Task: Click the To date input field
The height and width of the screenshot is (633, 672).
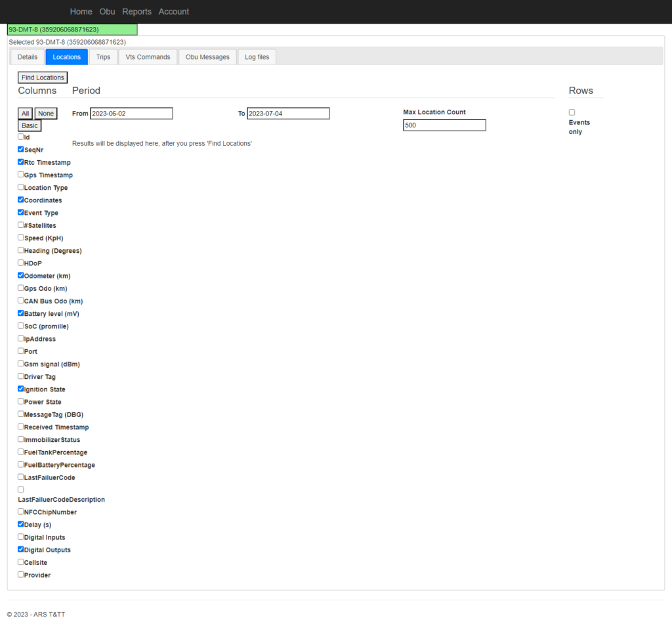Action: 288,114
